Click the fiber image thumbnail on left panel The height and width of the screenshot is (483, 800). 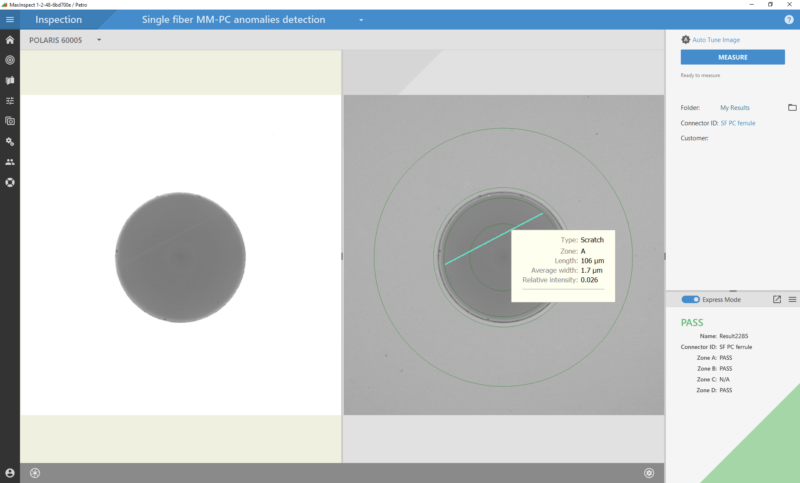(x=180, y=257)
